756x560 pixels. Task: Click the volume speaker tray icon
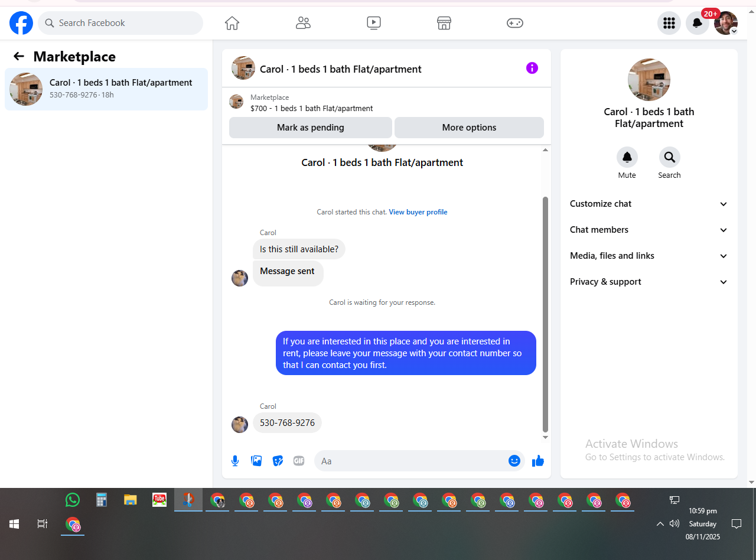tap(674, 524)
